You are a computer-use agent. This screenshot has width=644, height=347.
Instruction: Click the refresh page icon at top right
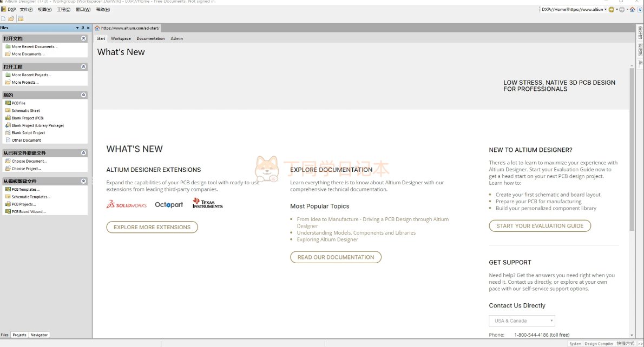(640, 9)
